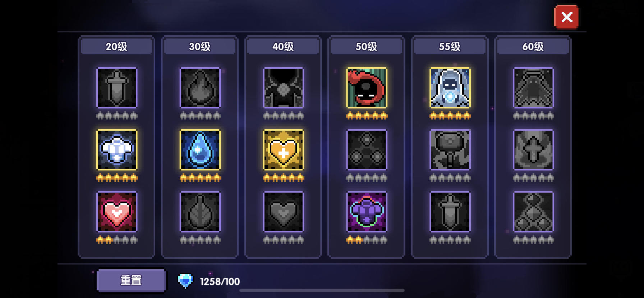
Task: Select the white hooded mage skill
Action: tap(450, 87)
